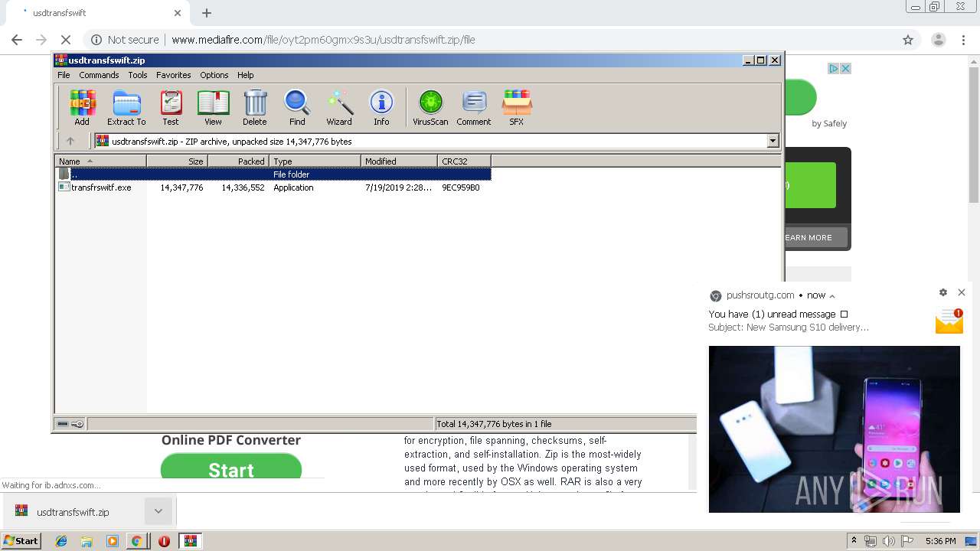Sort by the Type column header
Image resolution: width=980 pixels, height=551 pixels.
pyautogui.click(x=315, y=161)
